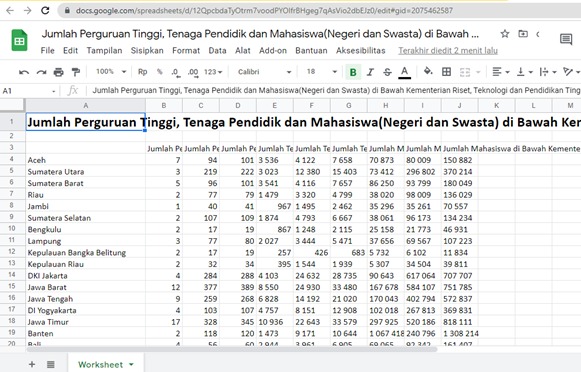Screen dimensions: 581x372
Task: Decrease decimal places button
Action: (x=176, y=72)
